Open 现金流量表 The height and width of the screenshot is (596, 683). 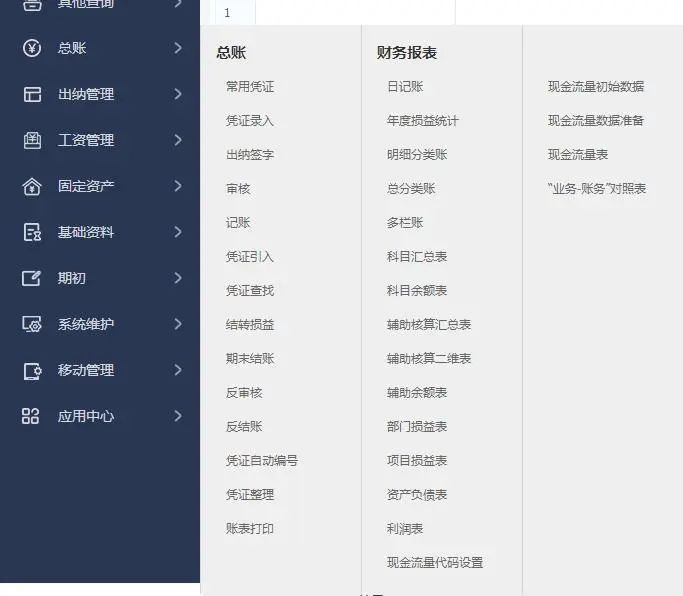coord(578,155)
